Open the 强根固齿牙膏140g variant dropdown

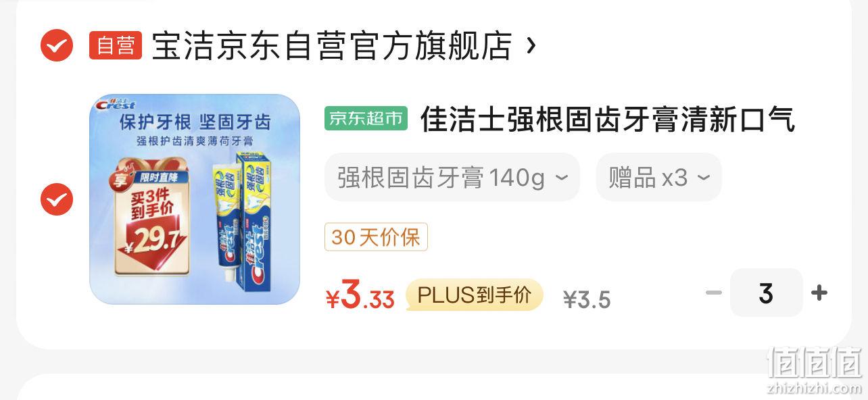tap(452, 177)
